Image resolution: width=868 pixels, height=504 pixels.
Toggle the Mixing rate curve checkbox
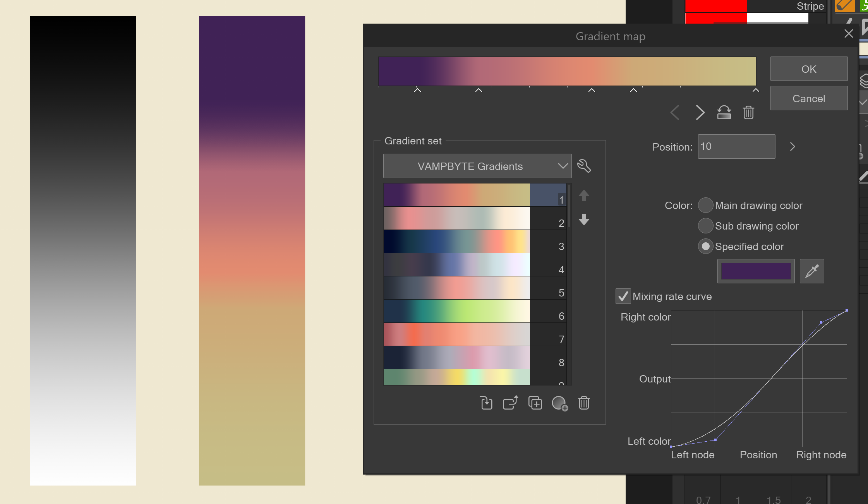coord(623,296)
